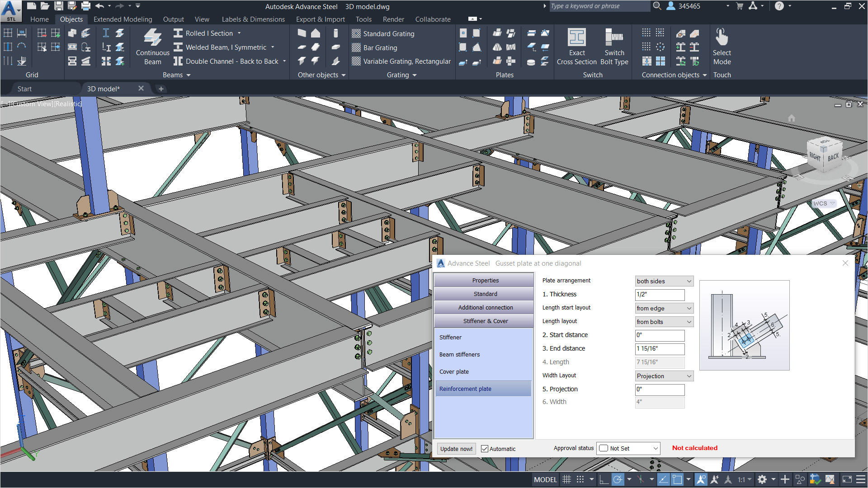Click the Plot printer icon
The image size is (868, 488).
(85, 6)
